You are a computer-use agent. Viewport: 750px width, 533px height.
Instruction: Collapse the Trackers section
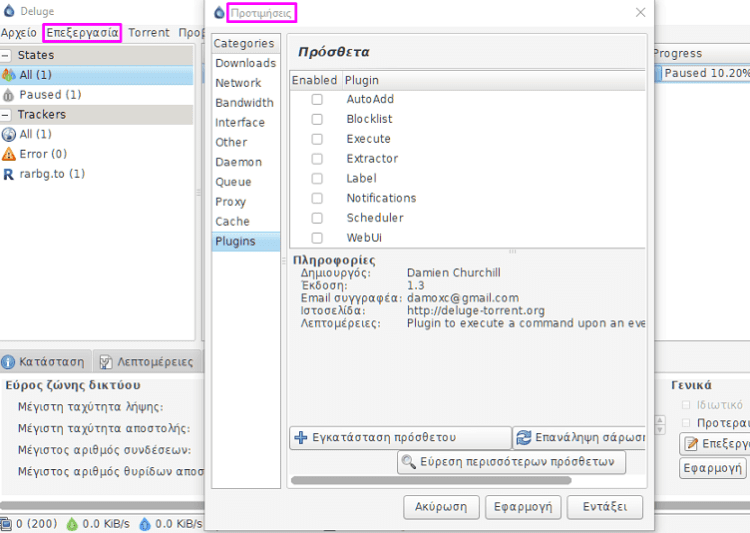[6, 115]
